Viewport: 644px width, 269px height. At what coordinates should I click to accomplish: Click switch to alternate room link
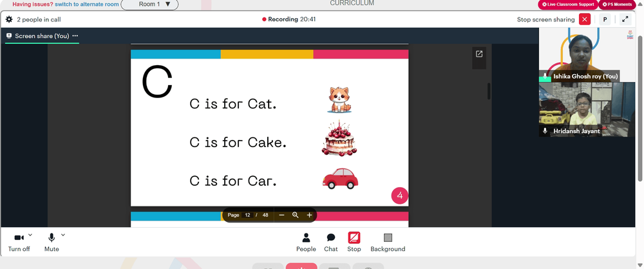(x=87, y=5)
